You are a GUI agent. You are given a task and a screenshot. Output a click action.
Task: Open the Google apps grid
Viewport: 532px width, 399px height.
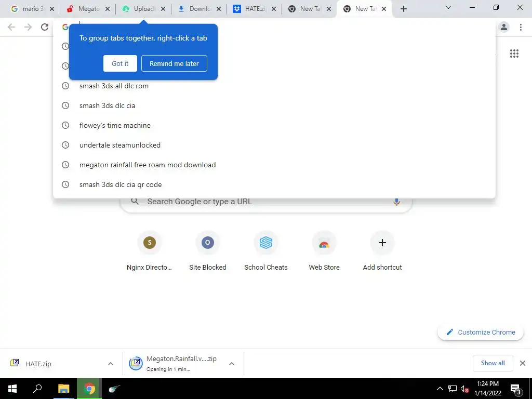(514, 54)
